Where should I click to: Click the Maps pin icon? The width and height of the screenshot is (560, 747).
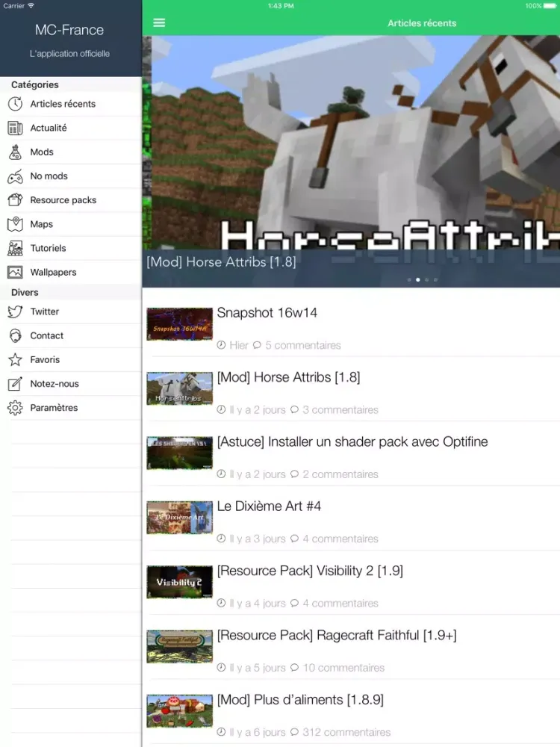pyautogui.click(x=15, y=224)
